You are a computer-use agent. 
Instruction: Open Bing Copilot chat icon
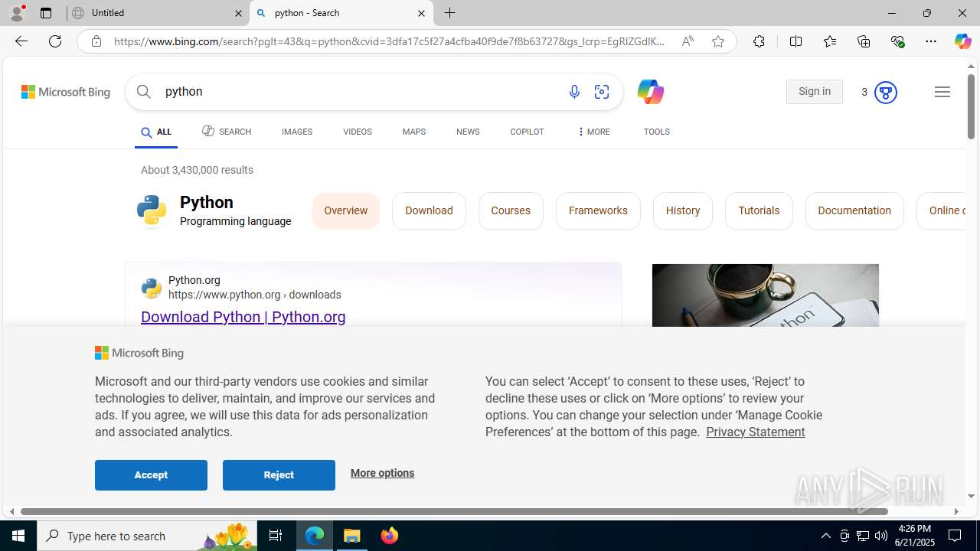click(x=650, y=92)
